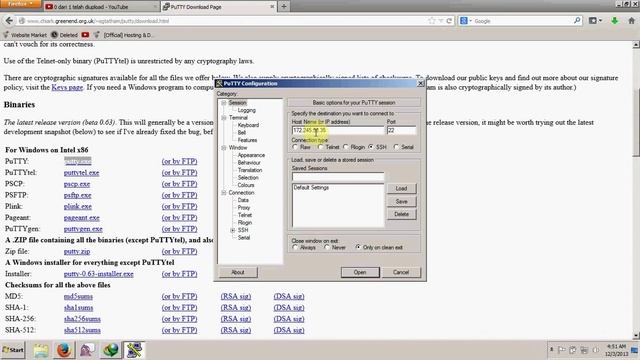Screen dimensions: 640x360
Task: Select Appearance category in PuTTY tree
Action: [x=251, y=155]
